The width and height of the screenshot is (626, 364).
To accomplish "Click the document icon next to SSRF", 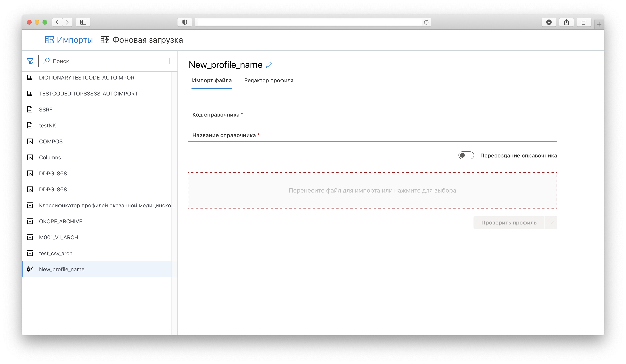I will click(x=30, y=110).
